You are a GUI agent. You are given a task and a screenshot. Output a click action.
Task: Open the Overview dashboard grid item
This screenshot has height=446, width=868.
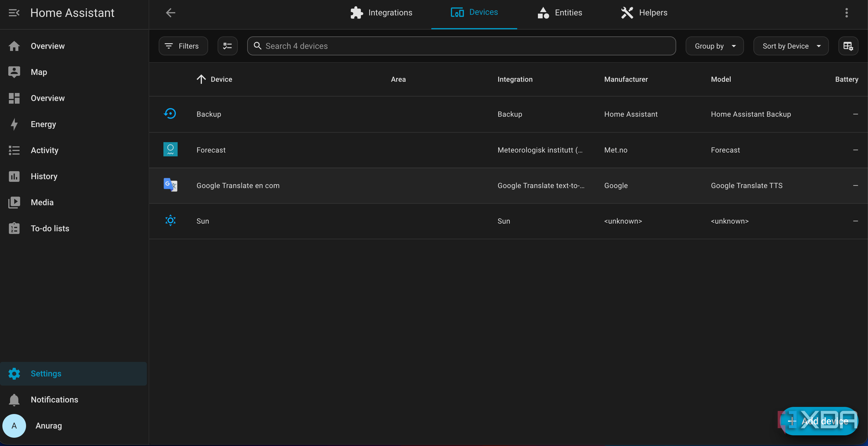coord(73,98)
